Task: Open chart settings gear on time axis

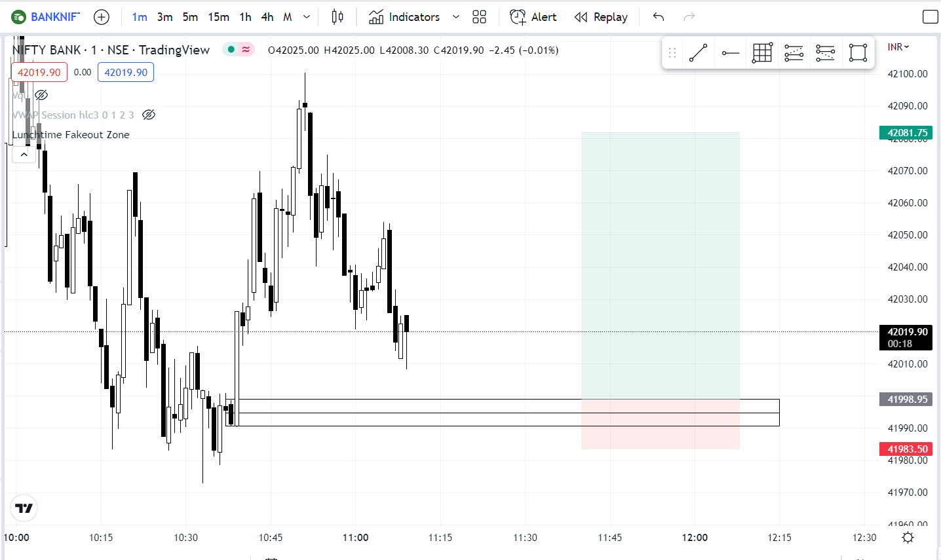Action: pos(908,538)
